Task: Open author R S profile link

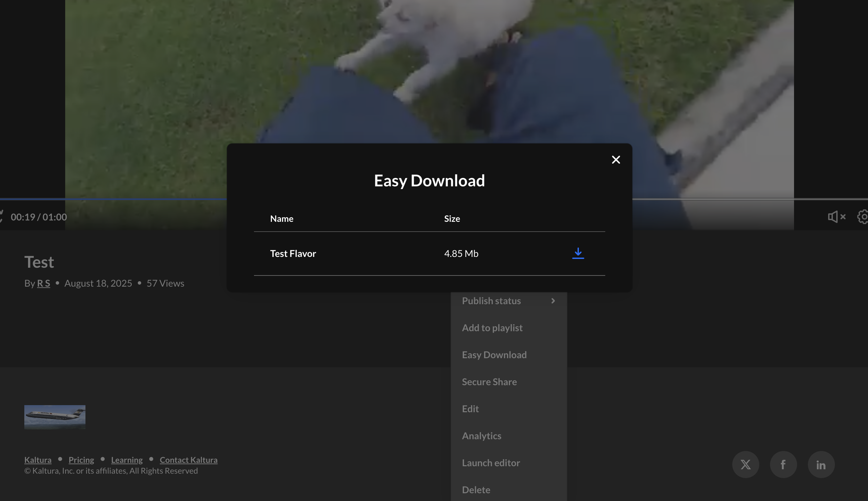Action: coord(44,283)
